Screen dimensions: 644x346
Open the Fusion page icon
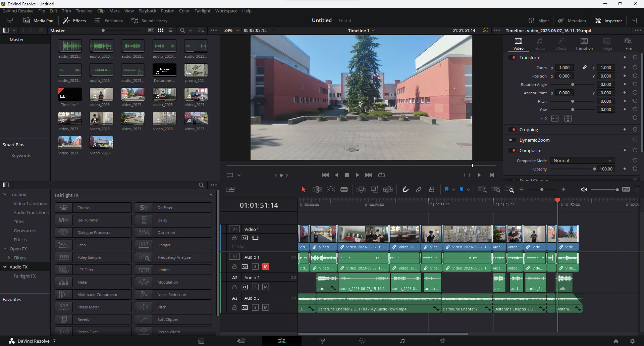pos(322,341)
